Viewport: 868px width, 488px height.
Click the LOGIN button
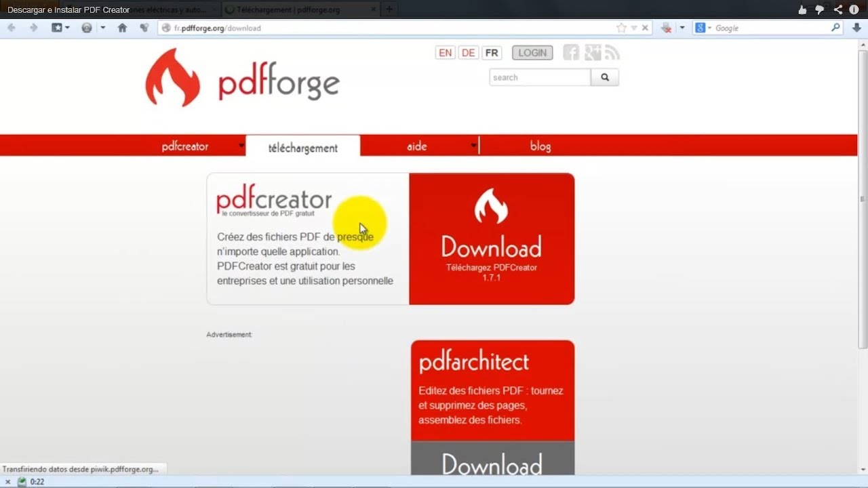532,53
